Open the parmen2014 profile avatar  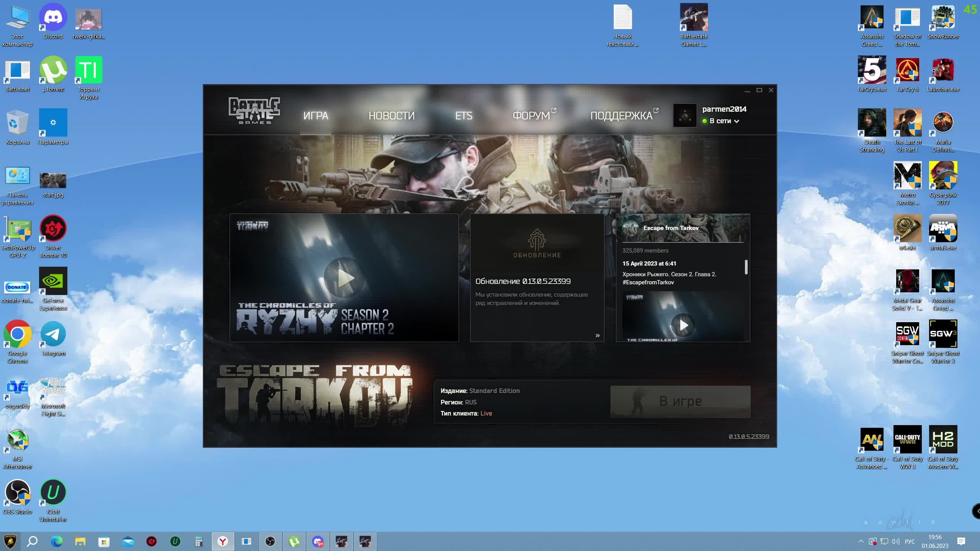684,115
